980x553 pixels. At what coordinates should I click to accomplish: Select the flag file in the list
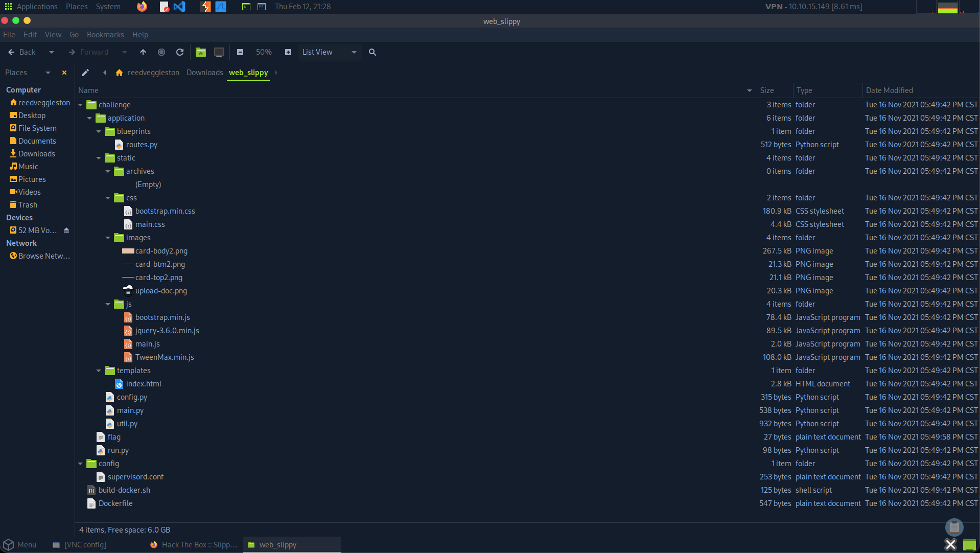(114, 437)
